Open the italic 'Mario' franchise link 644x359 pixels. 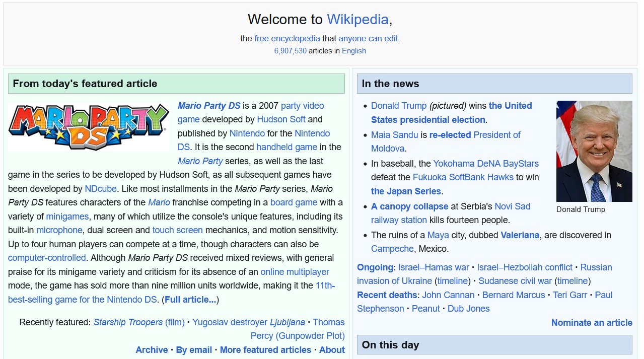coord(159,202)
